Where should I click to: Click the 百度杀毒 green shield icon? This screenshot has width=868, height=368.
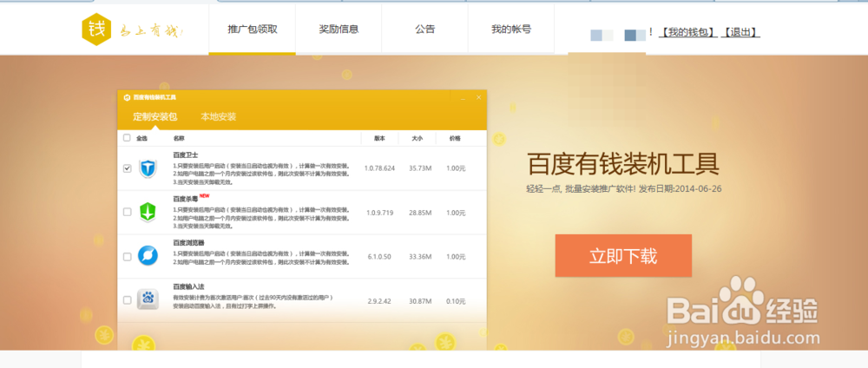click(148, 212)
